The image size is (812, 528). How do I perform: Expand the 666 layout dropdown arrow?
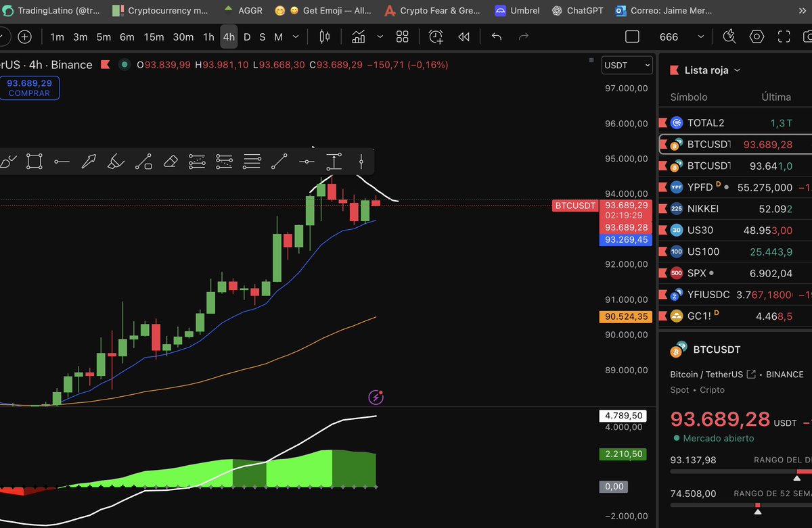point(700,37)
